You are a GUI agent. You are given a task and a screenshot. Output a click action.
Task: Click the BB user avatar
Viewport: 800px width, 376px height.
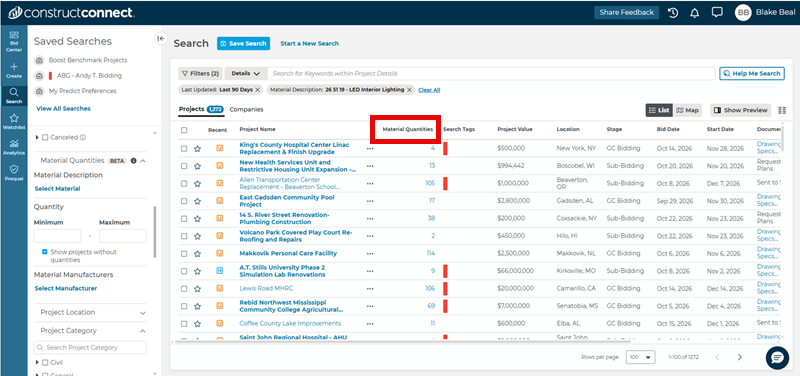coord(743,13)
